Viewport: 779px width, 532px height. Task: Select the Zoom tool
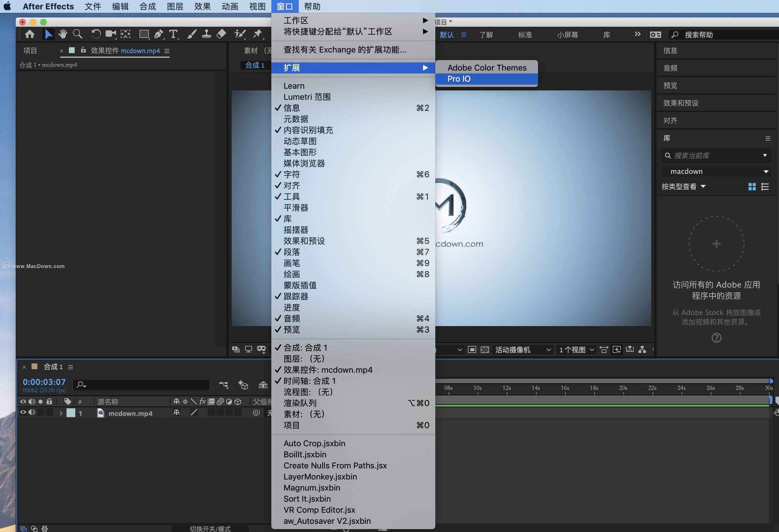78,34
